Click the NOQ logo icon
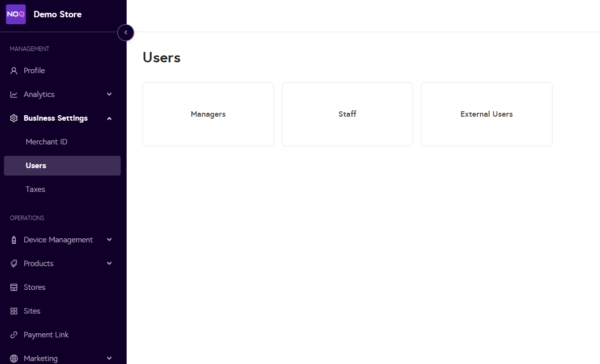 (16, 14)
